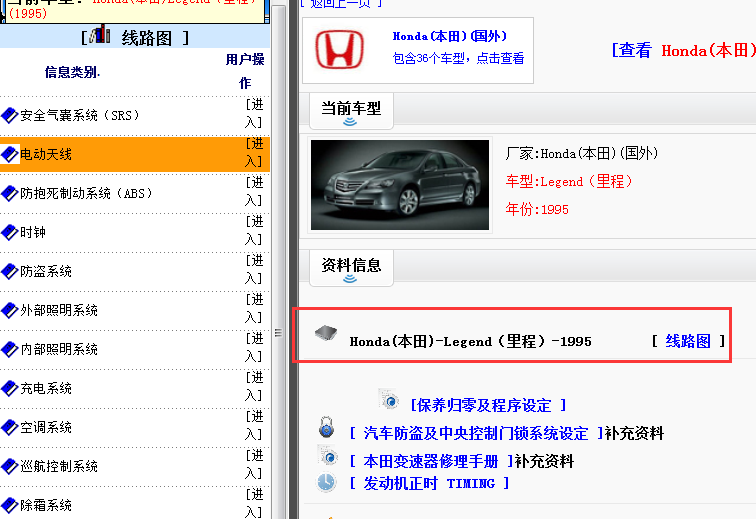The width and height of the screenshot is (756, 519).
Task: Select 巡航控制系统 row text
Action: (x=59, y=466)
